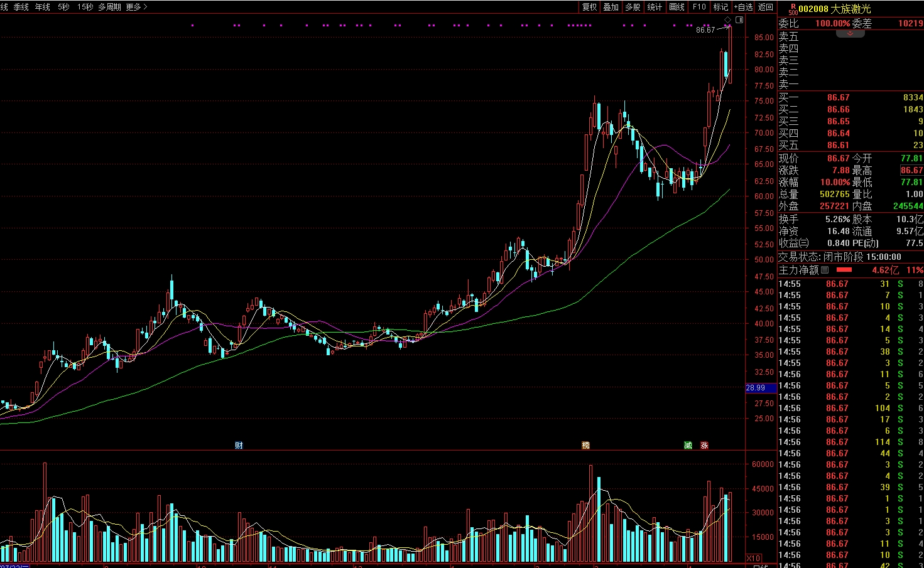Add stock via +自选 button
The height and width of the screenshot is (568, 924).
(x=743, y=7)
